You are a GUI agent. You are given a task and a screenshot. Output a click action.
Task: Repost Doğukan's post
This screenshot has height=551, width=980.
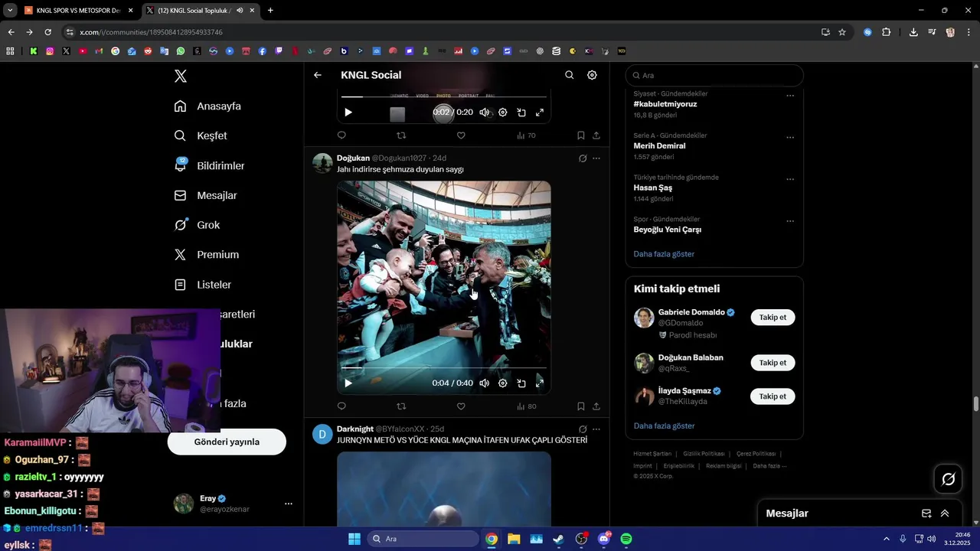[401, 406]
